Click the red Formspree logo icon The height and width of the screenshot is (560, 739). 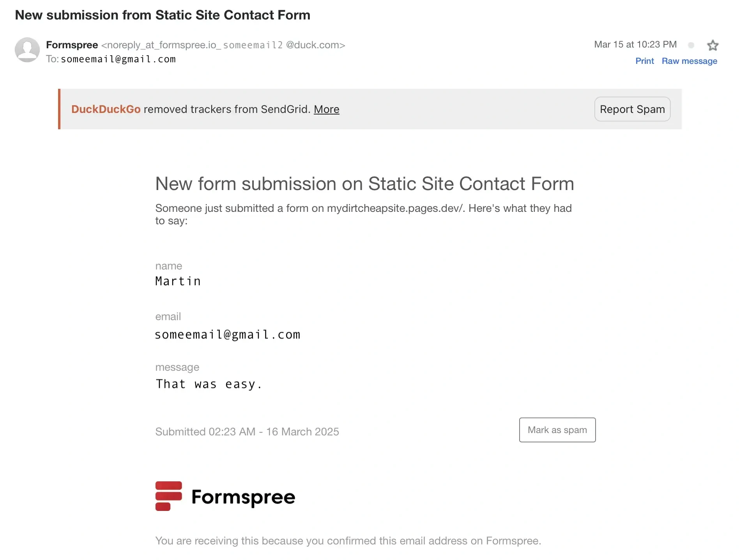[168, 496]
